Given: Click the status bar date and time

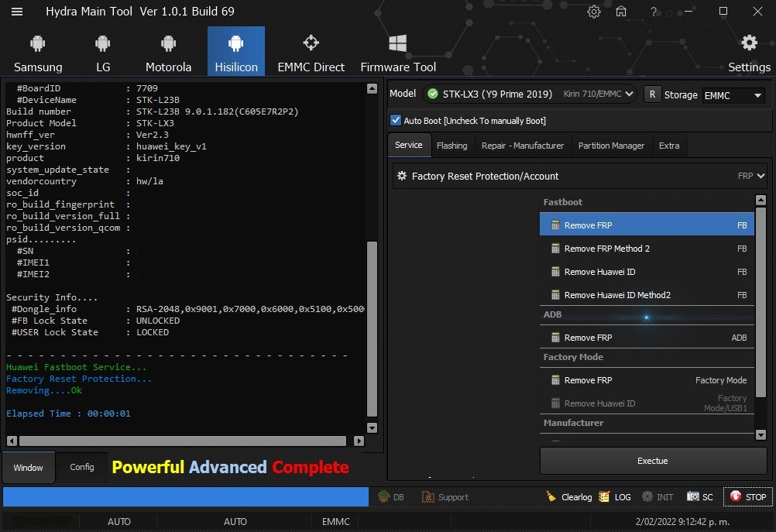Looking at the screenshot, I should pyautogui.click(x=682, y=522).
